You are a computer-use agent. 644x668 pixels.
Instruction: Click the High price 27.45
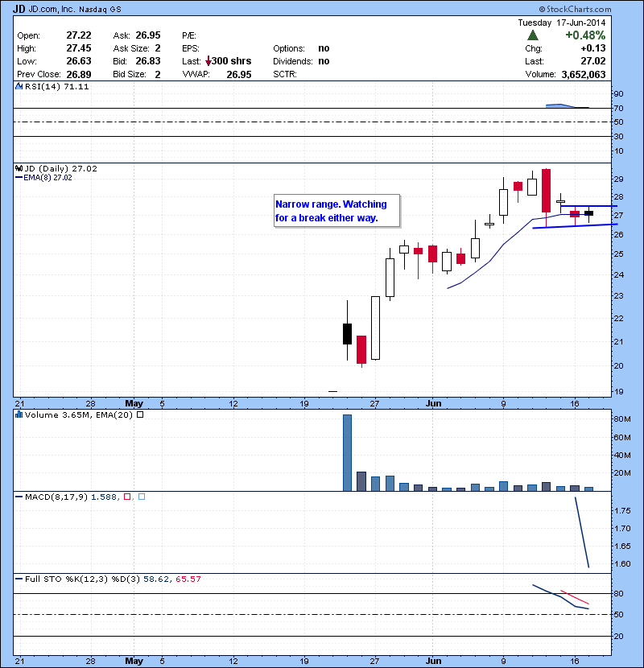[x=79, y=48]
